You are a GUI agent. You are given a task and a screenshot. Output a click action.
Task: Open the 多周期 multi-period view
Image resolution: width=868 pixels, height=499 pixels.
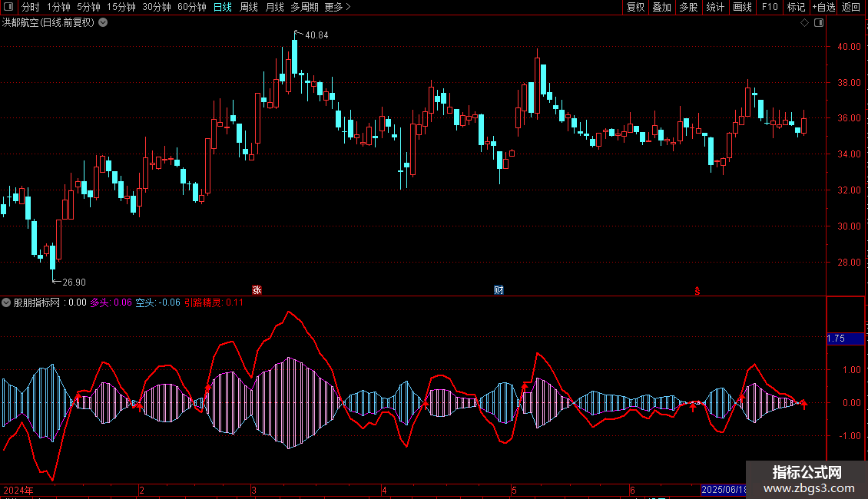304,7
